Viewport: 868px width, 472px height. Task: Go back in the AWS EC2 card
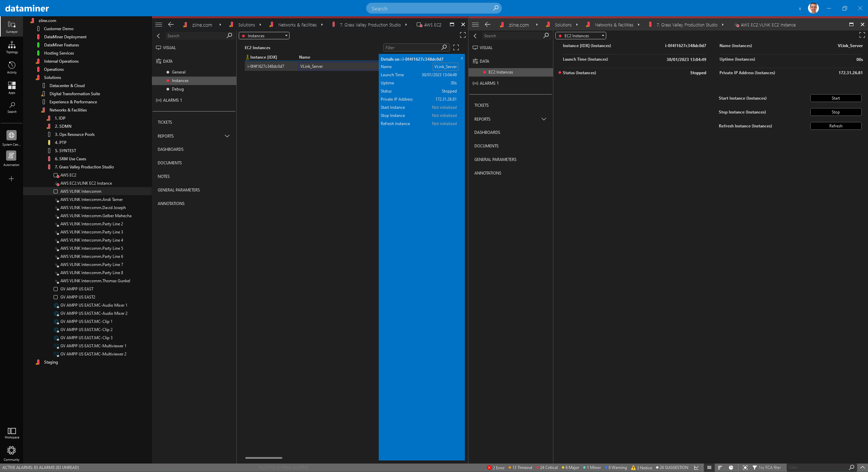click(171, 24)
